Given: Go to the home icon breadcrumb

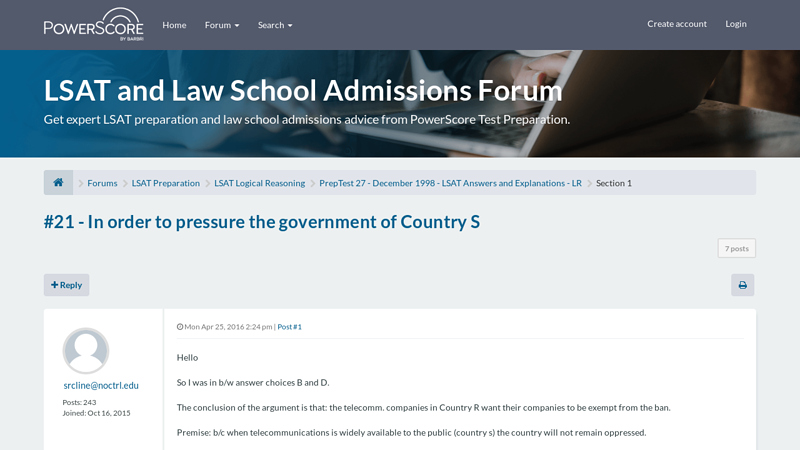Looking at the screenshot, I should click(x=58, y=183).
